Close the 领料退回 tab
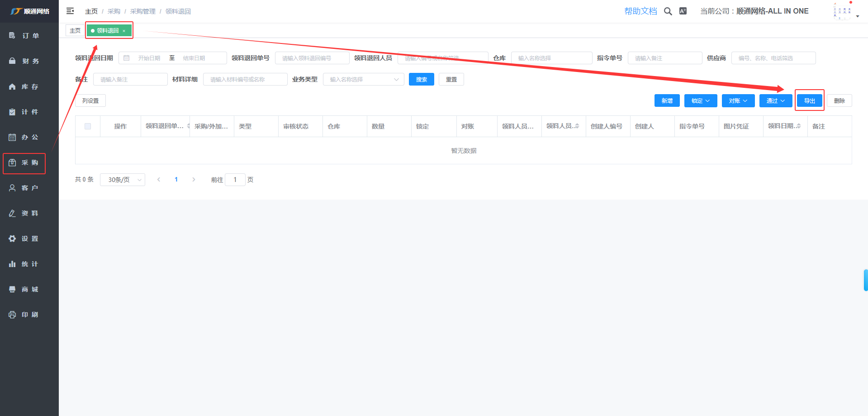Screen dimensions: 868x416 (x=124, y=31)
